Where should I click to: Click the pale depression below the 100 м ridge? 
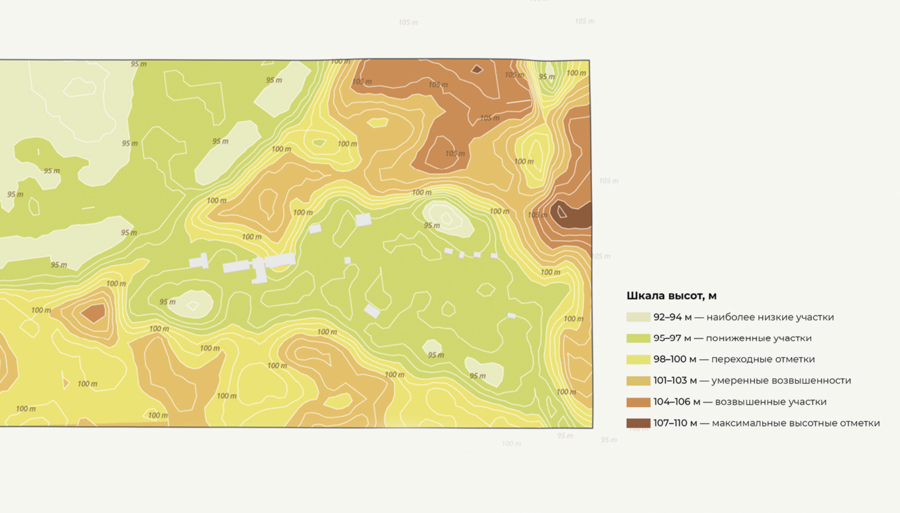(448, 217)
